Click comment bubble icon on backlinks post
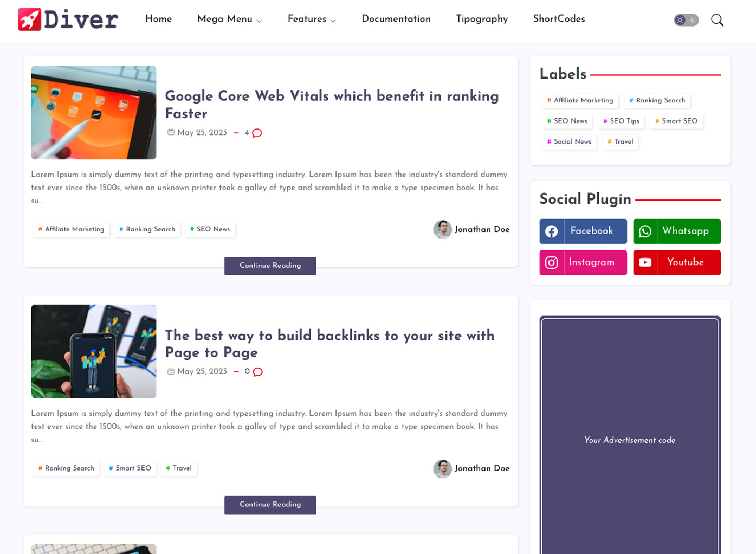This screenshot has width=756, height=554. tap(257, 372)
